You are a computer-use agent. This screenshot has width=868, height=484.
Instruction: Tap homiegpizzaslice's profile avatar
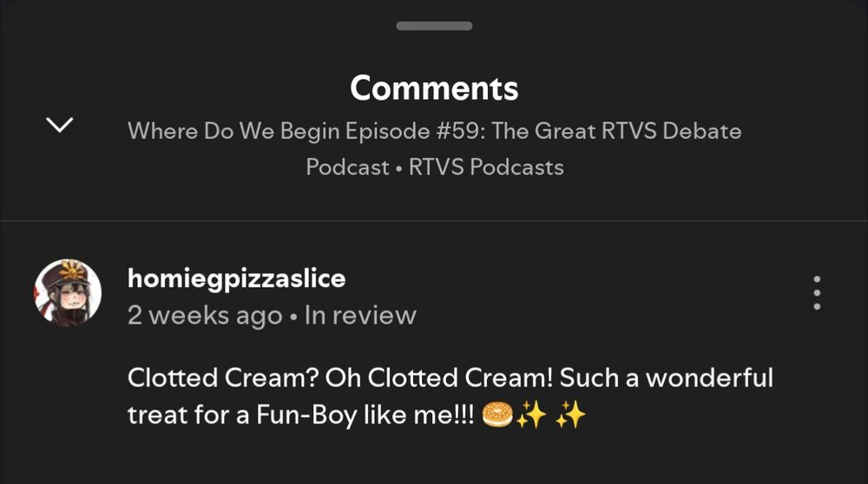[x=68, y=292]
